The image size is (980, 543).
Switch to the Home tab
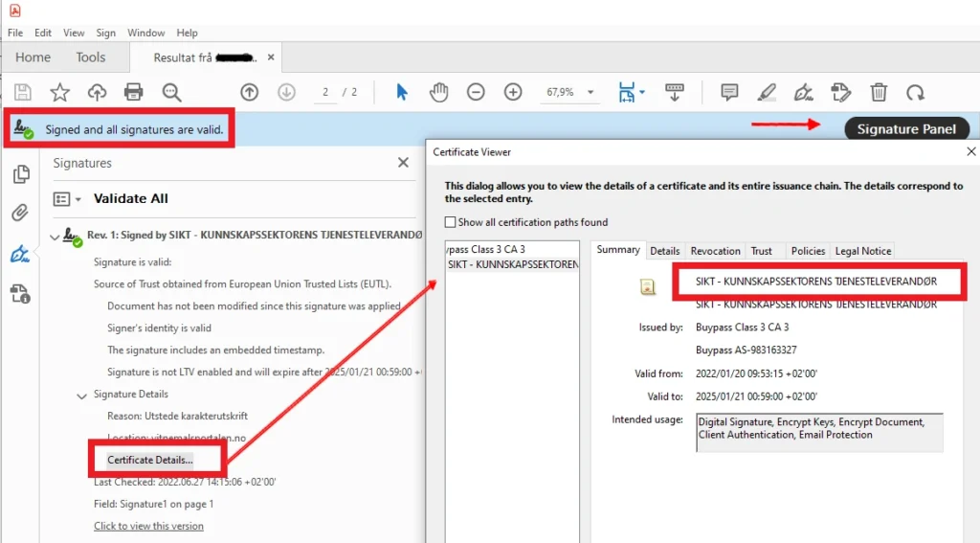pos(33,57)
